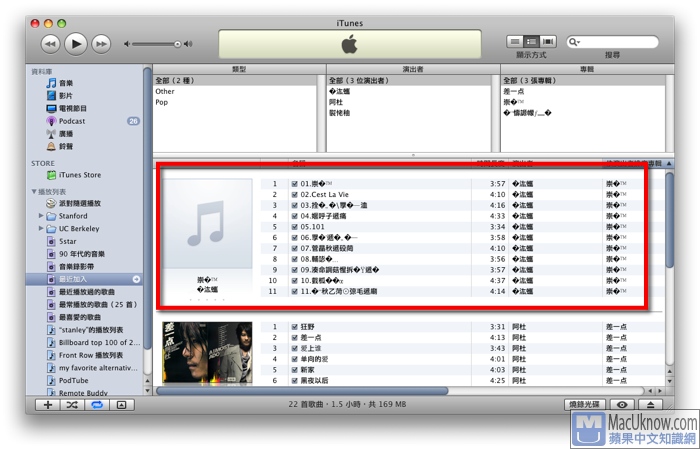The image size is (700, 449).
Task: Toggle the browser eye button
Action: coord(622,404)
